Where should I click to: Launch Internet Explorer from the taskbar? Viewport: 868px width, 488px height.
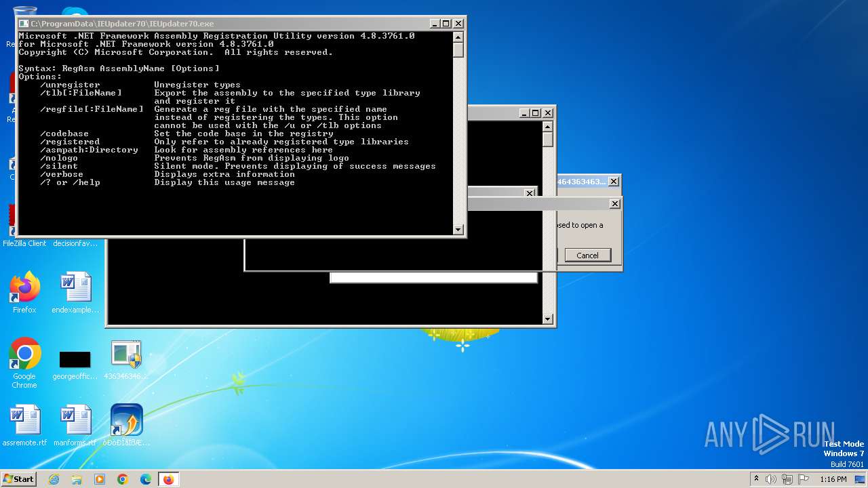[54, 479]
